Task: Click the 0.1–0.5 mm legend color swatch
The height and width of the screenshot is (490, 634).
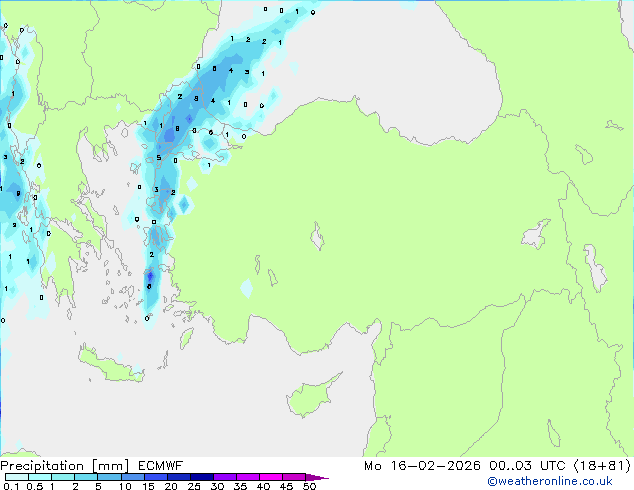Action: coord(17,477)
